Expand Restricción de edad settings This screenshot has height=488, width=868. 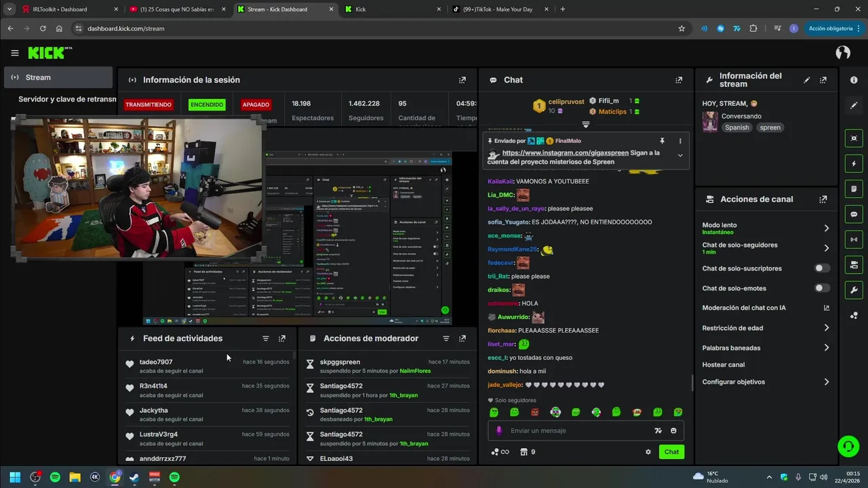[826, 328]
